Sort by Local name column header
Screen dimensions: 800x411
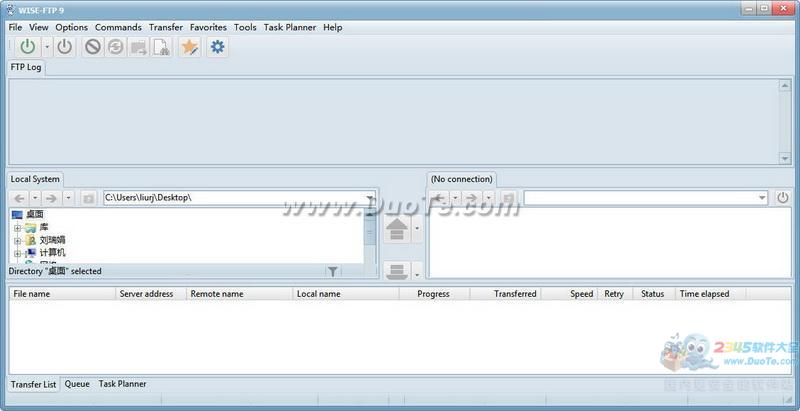pos(346,294)
